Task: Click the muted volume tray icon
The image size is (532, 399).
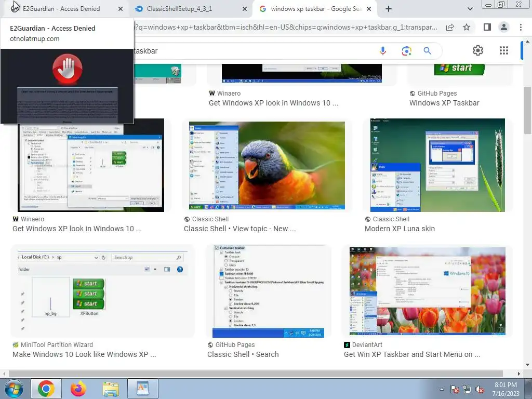Action: (480, 389)
